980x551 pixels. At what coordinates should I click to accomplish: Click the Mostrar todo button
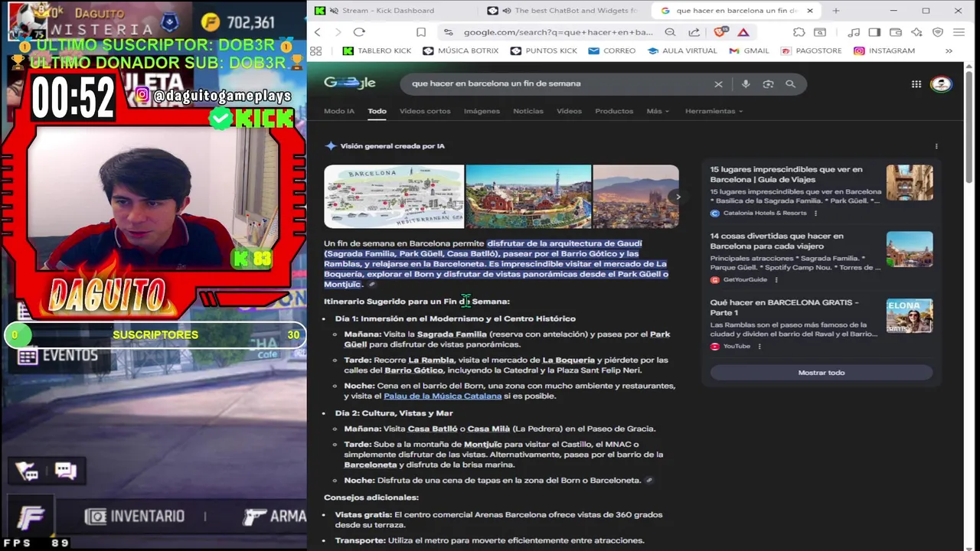(822, 373)
